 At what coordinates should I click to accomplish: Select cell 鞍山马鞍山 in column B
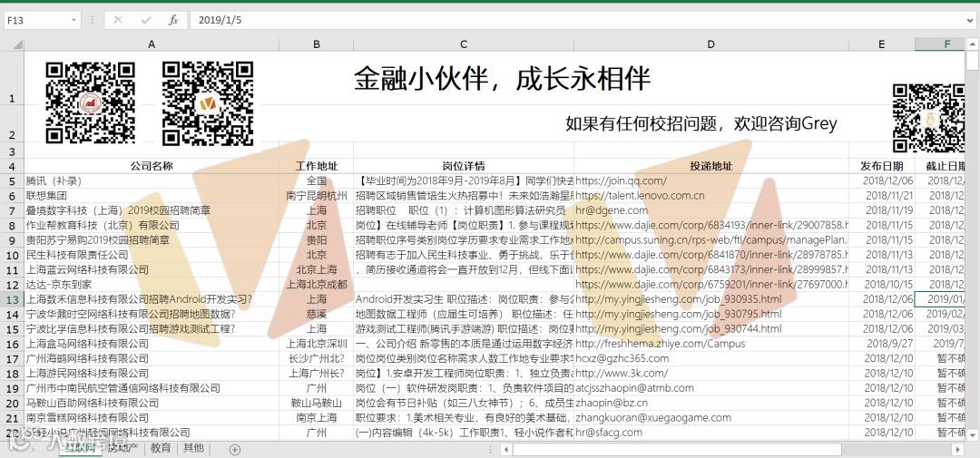(x=317, y=403)
